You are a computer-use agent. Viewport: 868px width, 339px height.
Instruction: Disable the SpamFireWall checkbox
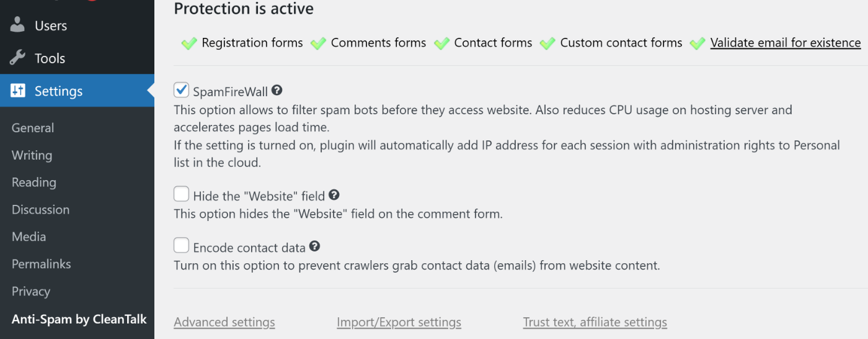coord(181,91)
